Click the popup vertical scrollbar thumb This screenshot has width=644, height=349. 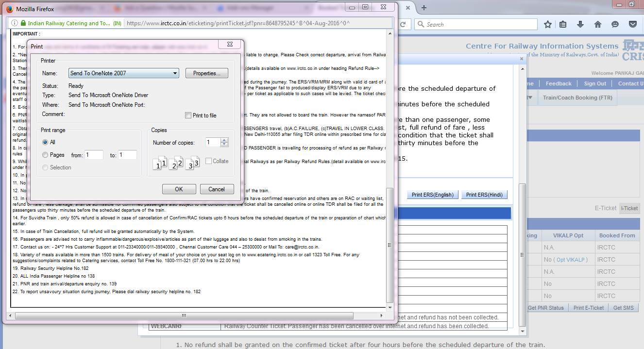pyautogui.click(x=390, y=245)
